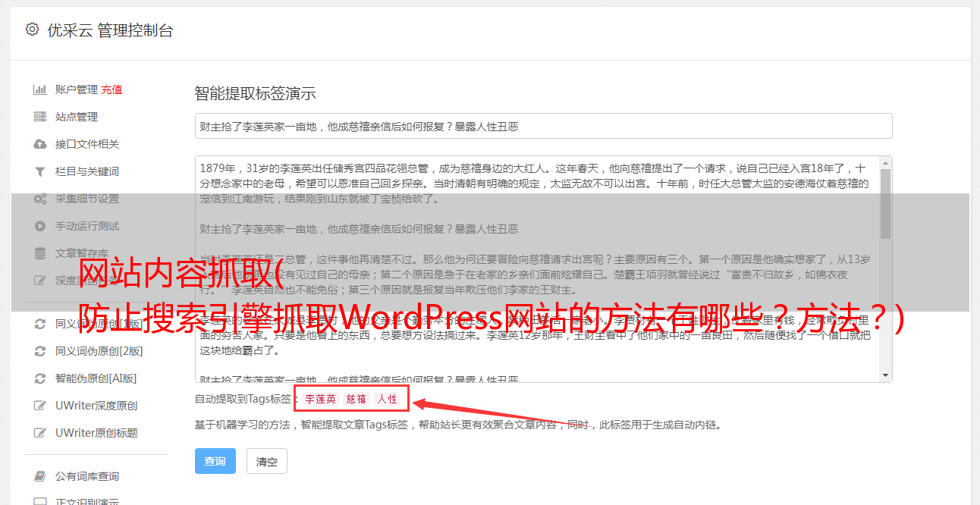
Task: Click the blue 查询 button
Action: click(215, 461)
